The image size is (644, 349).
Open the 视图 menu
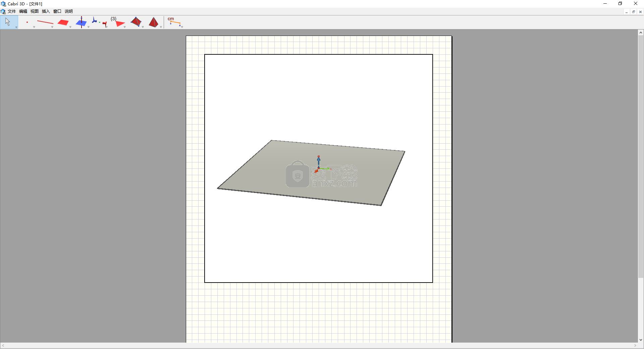(35, 11)
